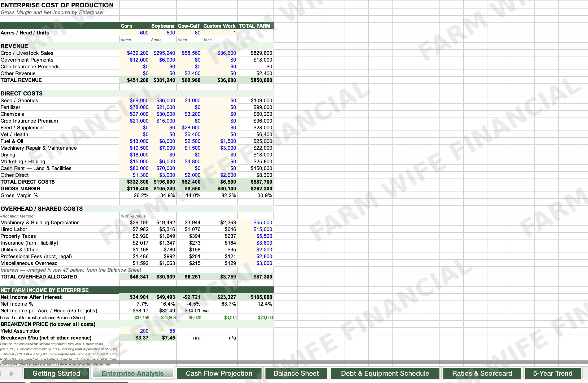The height and width of the screenshot is (383, 588).
Task: Select the Enterprise Analysis sheet tab
Action: click(133, 373)
